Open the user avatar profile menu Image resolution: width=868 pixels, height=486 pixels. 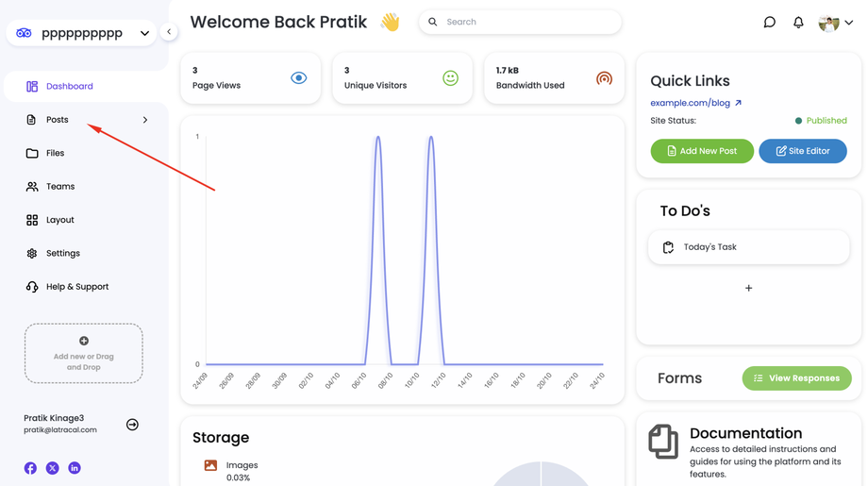pos(835,23)
